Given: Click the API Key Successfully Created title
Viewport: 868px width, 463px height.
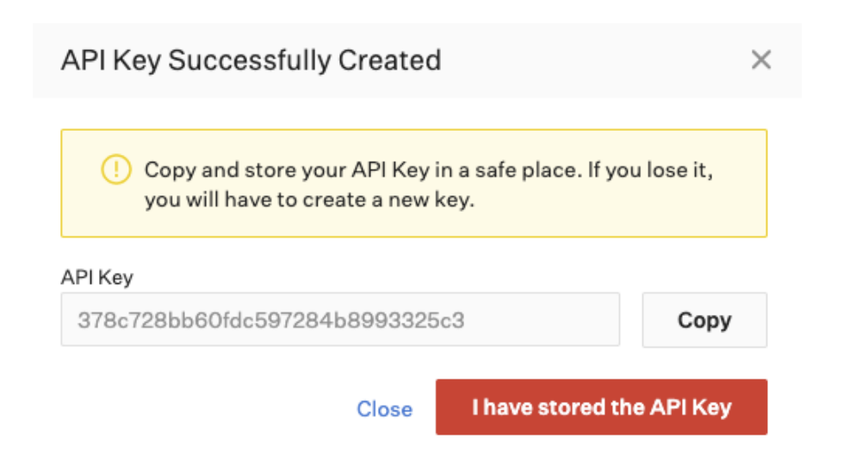Looking at the screenshot, I should tap(251, 60).
